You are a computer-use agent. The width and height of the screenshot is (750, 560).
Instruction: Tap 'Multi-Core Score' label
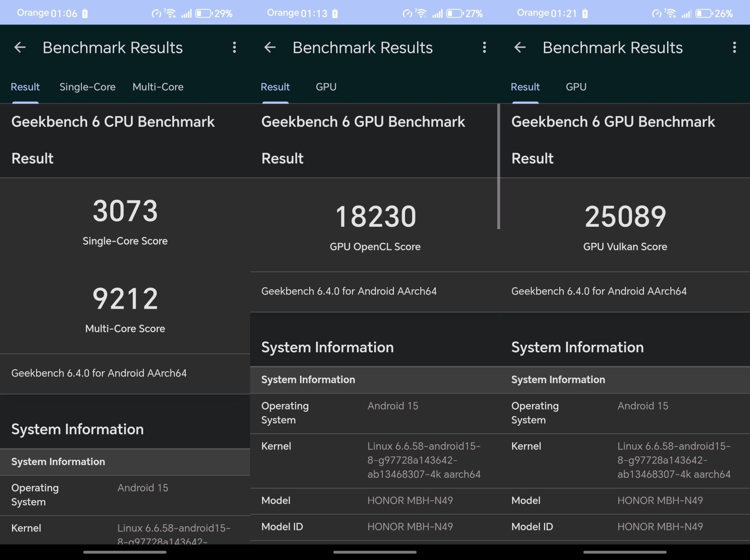point(125,329)
